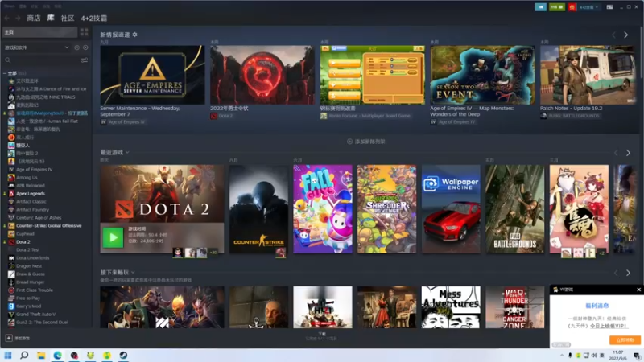Screen dimensions: 644x362
Task: Click the library search magnifier icon
Action: point(8,60)
